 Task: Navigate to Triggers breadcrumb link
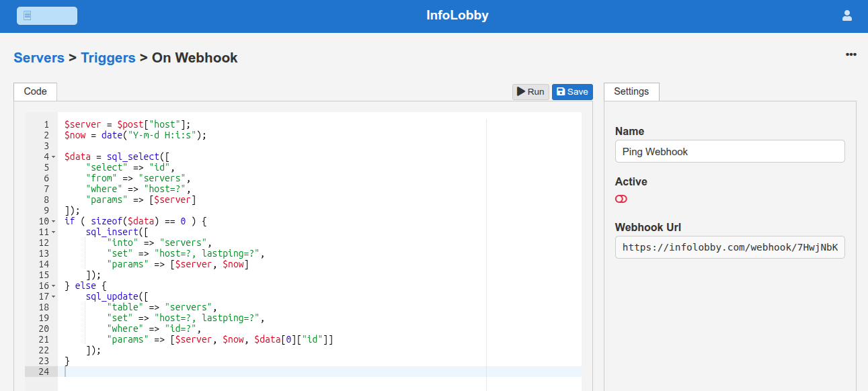click(108, 58)
